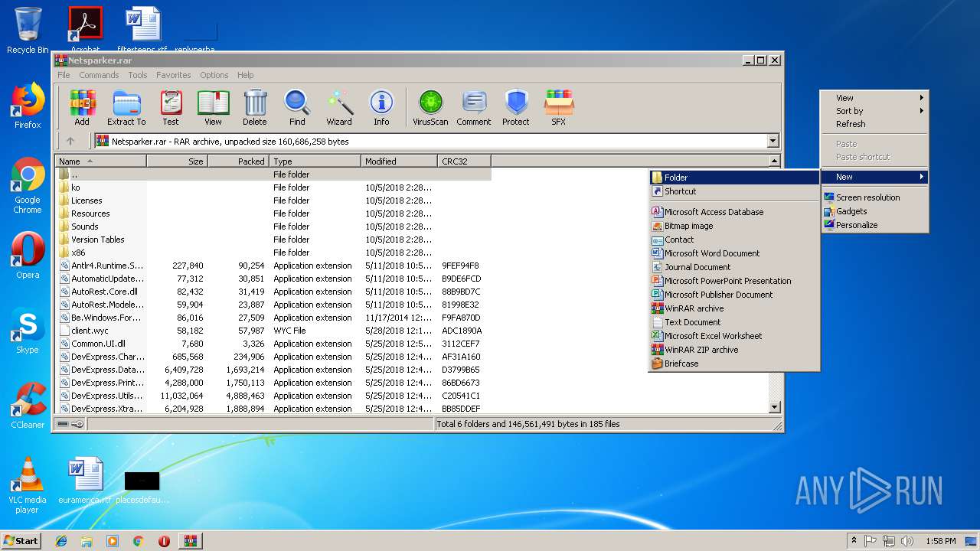Choose WinRAR ZIP archive in New submenu
980x551 pixels.
click(734, 350)
